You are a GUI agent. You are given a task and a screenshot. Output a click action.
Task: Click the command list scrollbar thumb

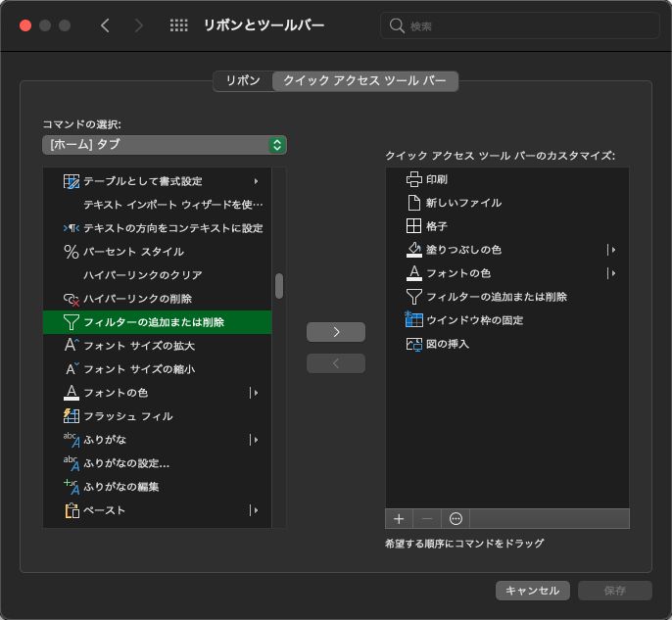[279, 285]
